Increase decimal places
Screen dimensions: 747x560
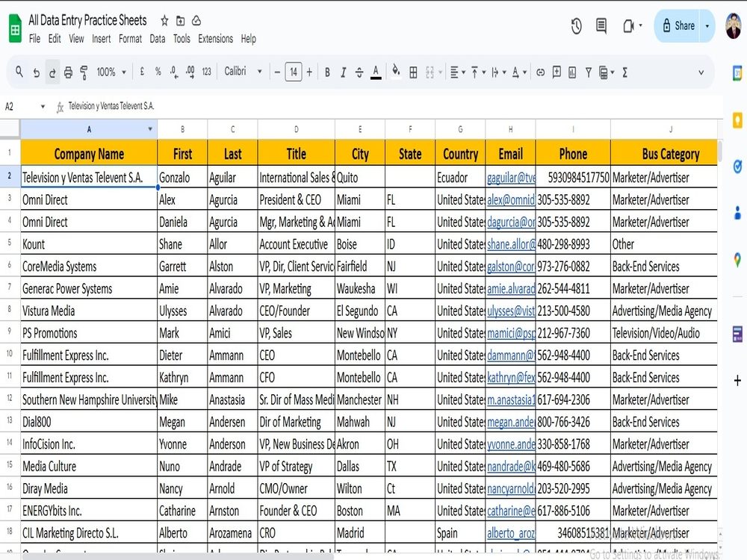click(x=190, y=72)
